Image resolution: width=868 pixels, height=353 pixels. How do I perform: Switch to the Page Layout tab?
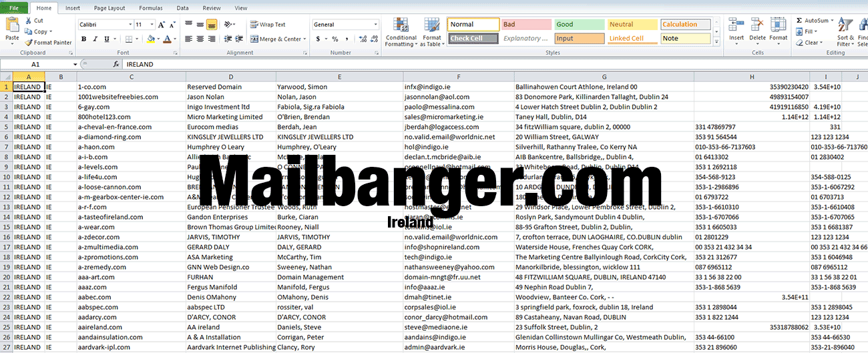point(110,8)
